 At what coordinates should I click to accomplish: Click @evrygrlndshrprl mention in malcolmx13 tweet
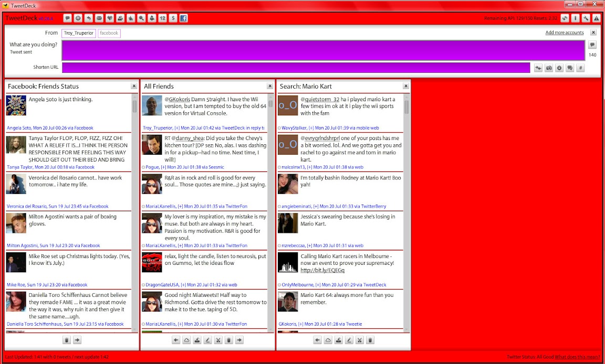point(320,138)
